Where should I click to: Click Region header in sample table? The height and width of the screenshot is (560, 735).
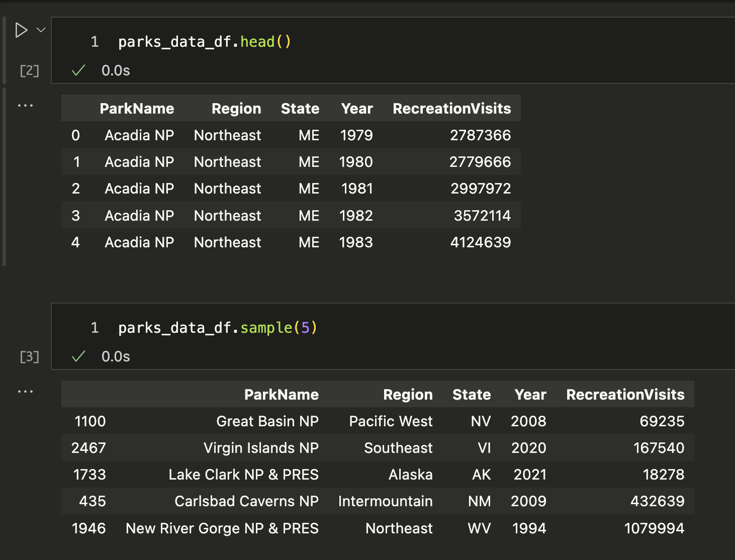tap(408, 395)
